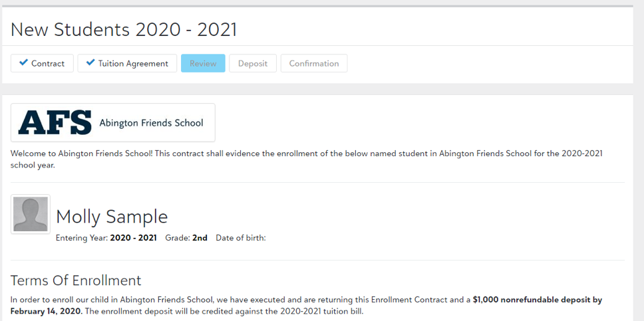Image resolution: width=644 pixels, height=321 pixels.
Task: Select the highlighted Review step
Action: (x=203, y=63)
